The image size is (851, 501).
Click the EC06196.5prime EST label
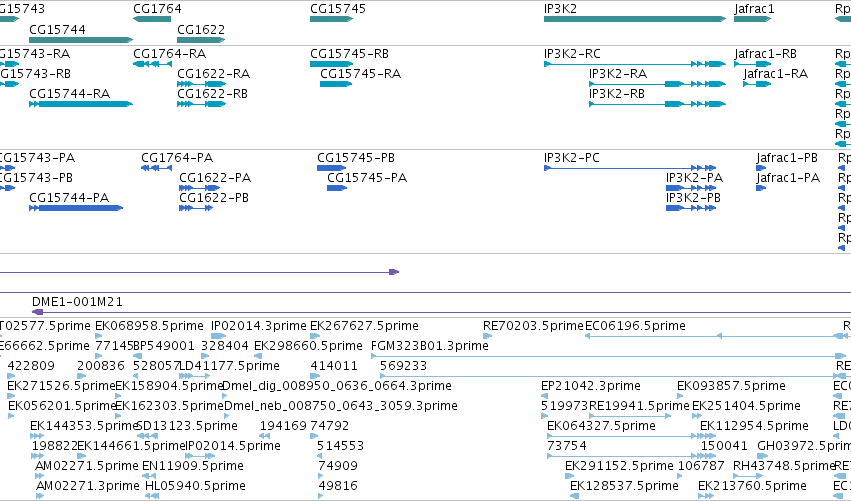coord(636,326)
